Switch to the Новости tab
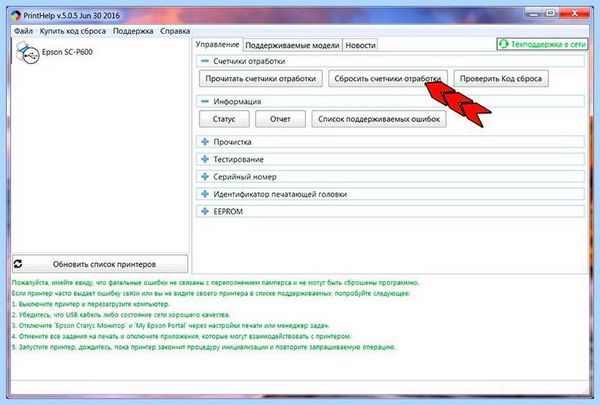 (x=360, y=45)
